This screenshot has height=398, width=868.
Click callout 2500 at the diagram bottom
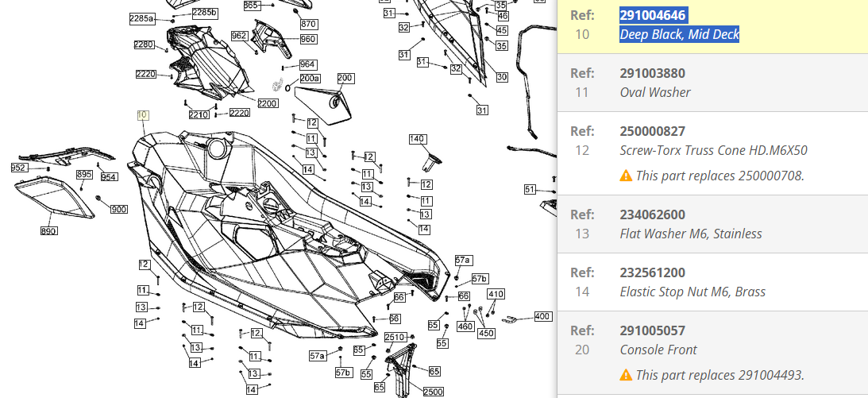pos(433,392)
